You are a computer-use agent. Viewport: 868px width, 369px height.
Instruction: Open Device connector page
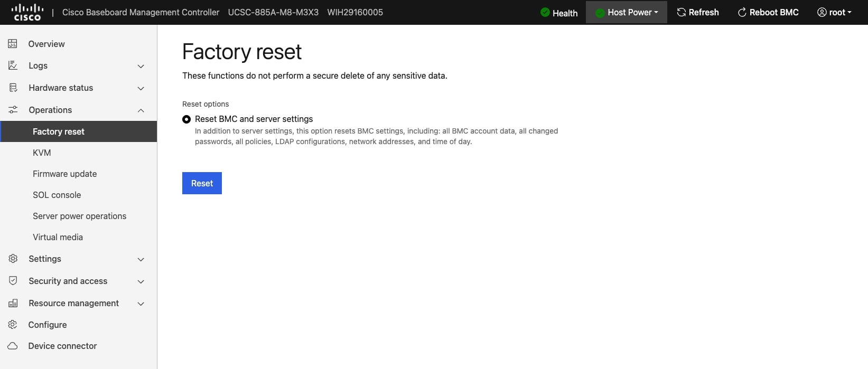tap(78, 346)
